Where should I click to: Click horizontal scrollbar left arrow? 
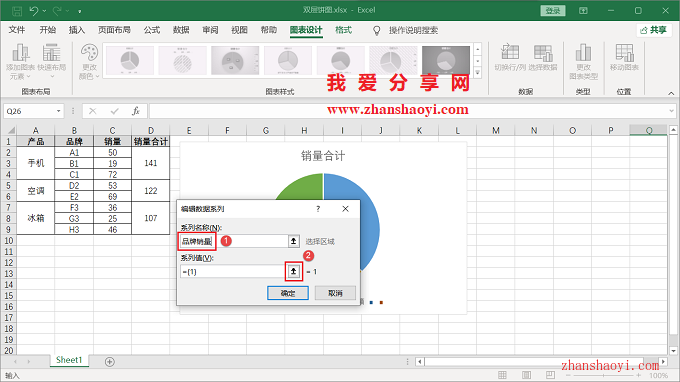pyautogui.click(x=419, y=362)
